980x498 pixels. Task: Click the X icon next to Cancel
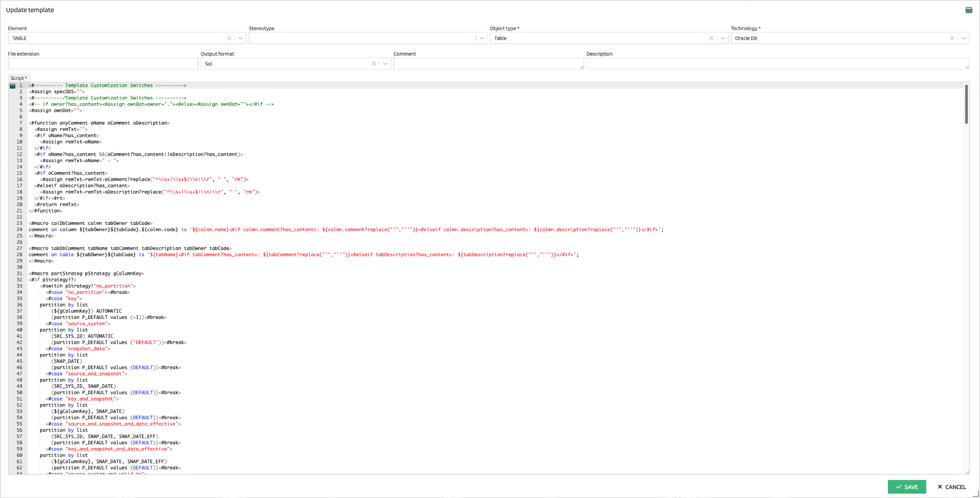pos(940,487)
